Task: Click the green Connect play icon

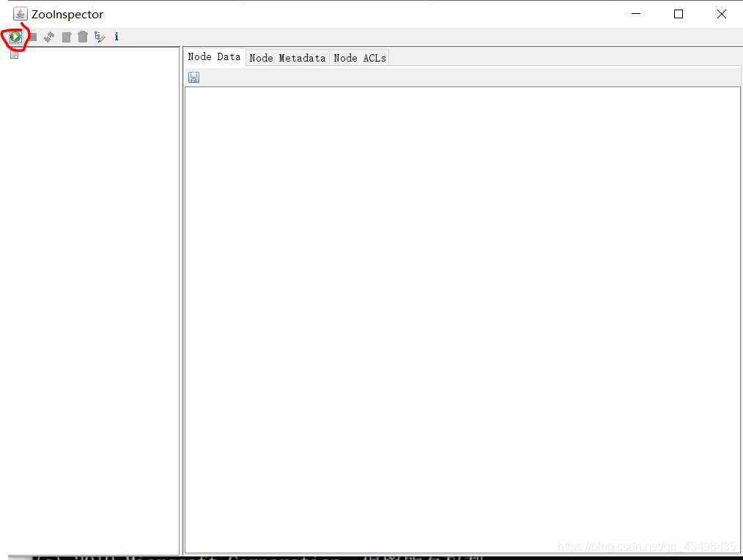Action: click(15, 37)
